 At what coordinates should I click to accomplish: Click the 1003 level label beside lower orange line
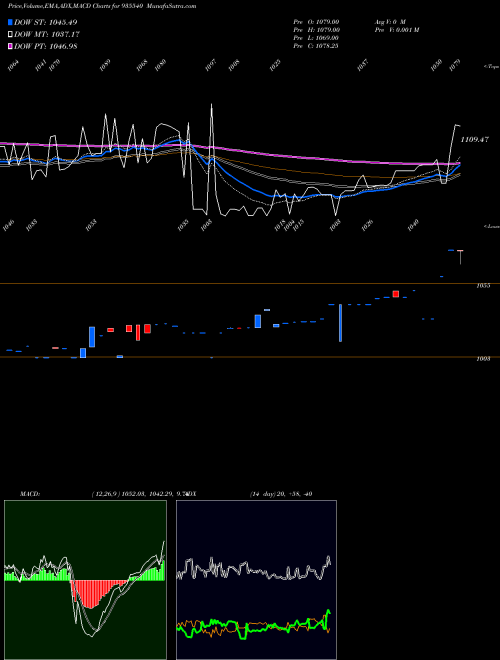483,359
